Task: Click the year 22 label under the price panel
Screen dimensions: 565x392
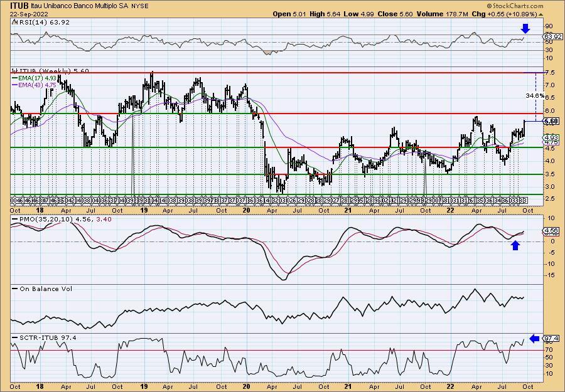Action: pos(450,210)
